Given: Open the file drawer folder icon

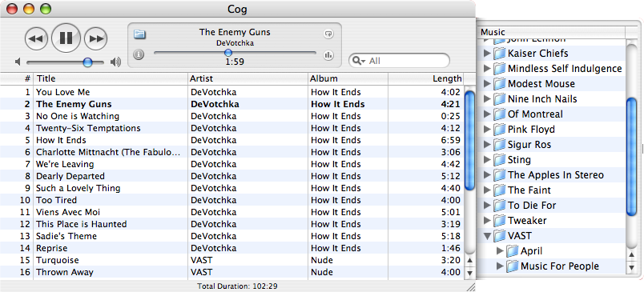Looking at the screenshot, I should coord(139,34).
